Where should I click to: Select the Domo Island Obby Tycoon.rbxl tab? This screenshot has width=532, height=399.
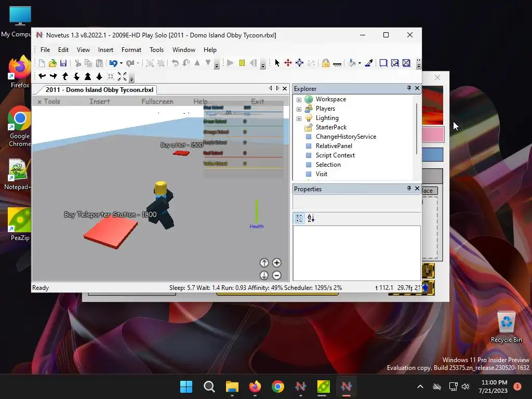click(98, 89)
